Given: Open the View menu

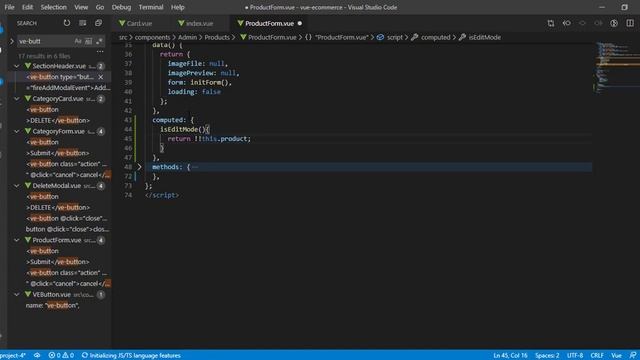Looking at the screenshot, I should pos(81,7).
